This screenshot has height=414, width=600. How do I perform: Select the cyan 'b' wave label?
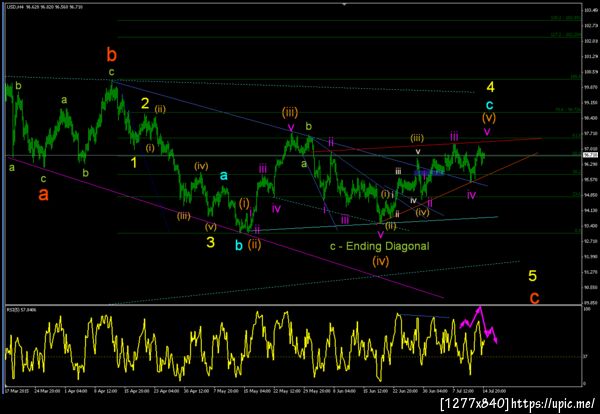coord(239,245)
